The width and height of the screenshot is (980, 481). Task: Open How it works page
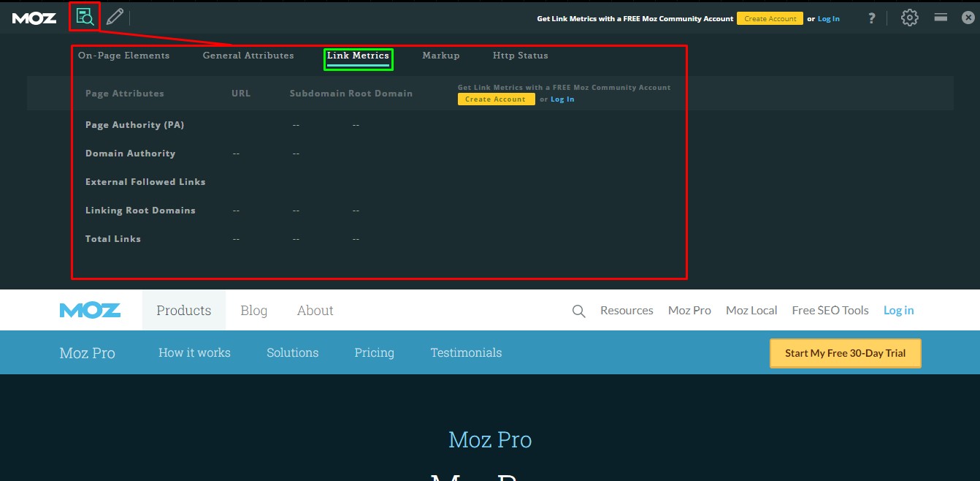tap(194, 352)
